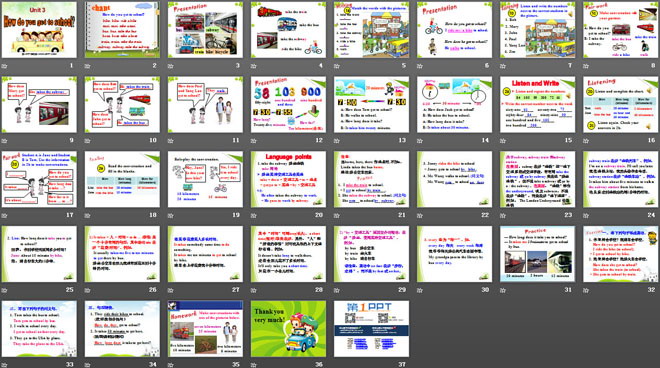660x368 pixels.
Task: Open slide 18 read the conversation table
Action: (x=122, y=179)
